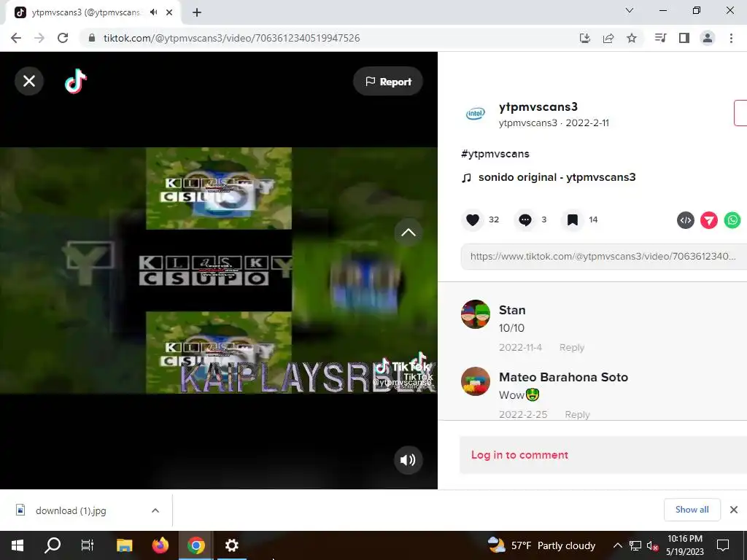The image size is (747, 560).
Task: Click the install app icon in address bar
Action: pos(585,38)
